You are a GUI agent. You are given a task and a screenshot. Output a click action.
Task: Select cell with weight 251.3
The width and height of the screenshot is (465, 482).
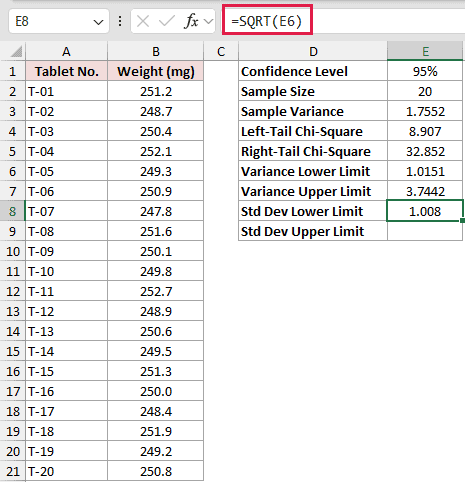(156, 371)
